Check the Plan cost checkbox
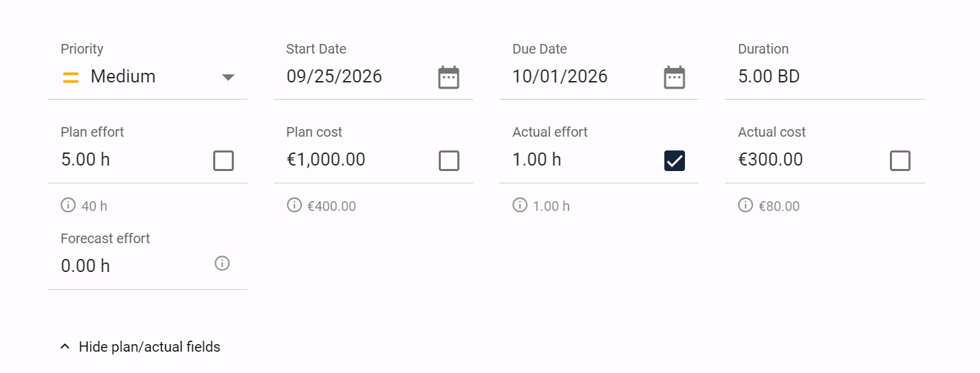 pos(449,161)
